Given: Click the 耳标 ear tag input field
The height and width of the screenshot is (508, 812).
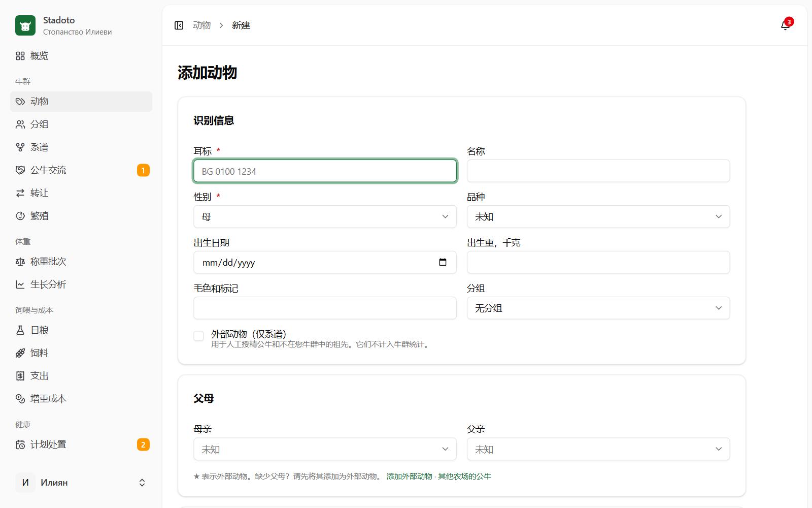Looking at the screenshot, I should (325, 171).
